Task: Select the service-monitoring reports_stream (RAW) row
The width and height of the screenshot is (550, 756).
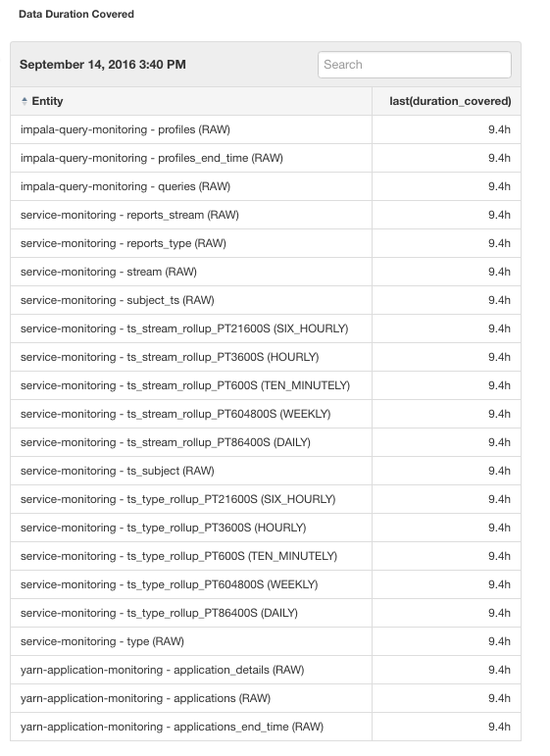Action: (x=266, y=215)
